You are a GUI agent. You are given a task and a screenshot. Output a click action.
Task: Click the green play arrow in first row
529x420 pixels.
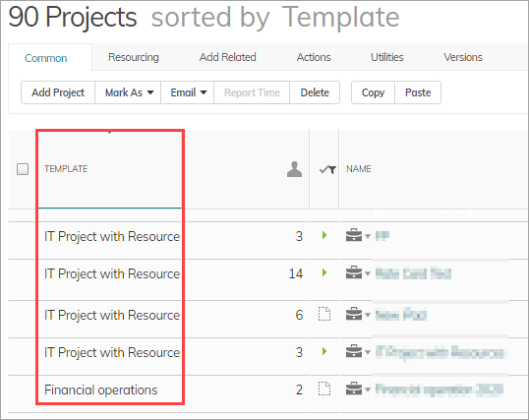[324, 235]
